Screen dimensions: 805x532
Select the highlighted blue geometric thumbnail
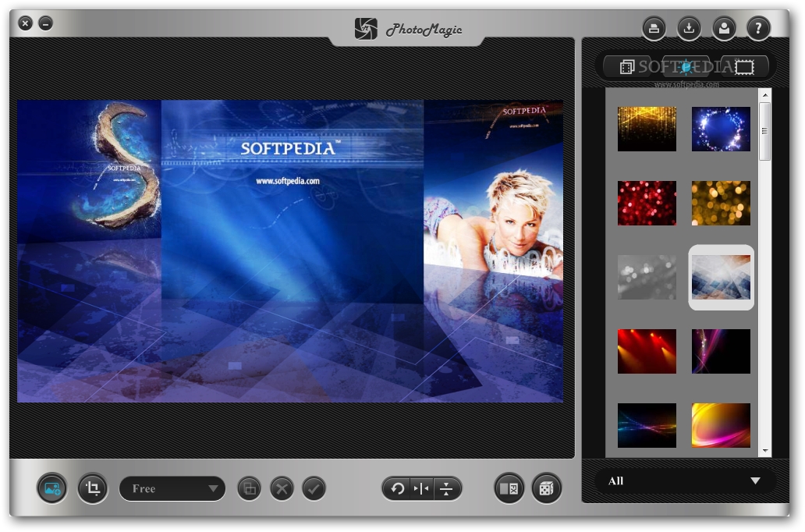tap(721, 277)
